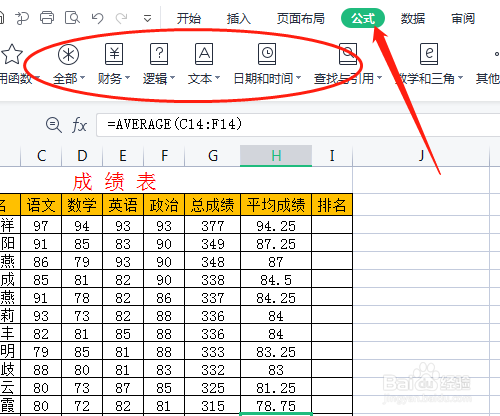Click cell with average 78.75

pyautogui.click(x=276, y=406)
